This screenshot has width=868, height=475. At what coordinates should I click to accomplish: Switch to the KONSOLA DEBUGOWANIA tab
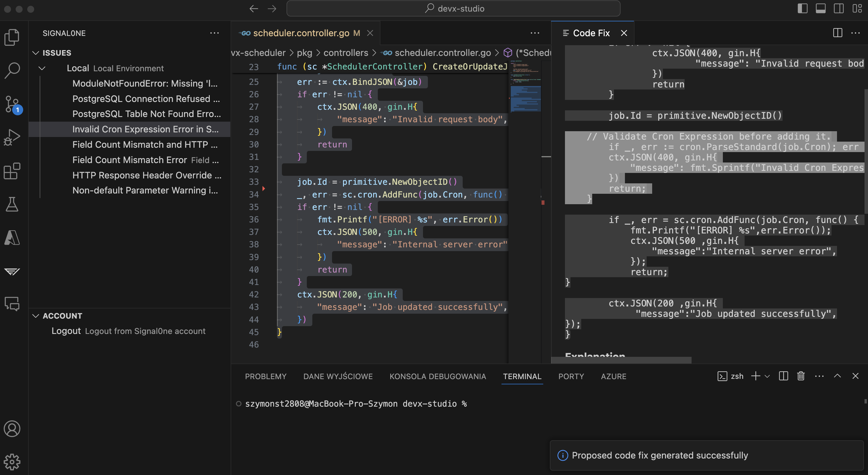click(x=437, y=376)
